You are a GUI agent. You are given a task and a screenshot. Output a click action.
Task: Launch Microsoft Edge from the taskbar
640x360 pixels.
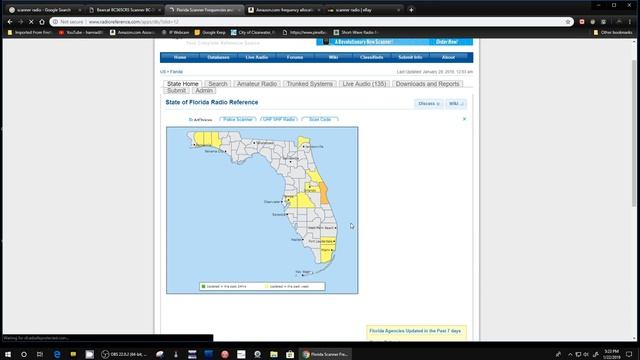point(57,354)
